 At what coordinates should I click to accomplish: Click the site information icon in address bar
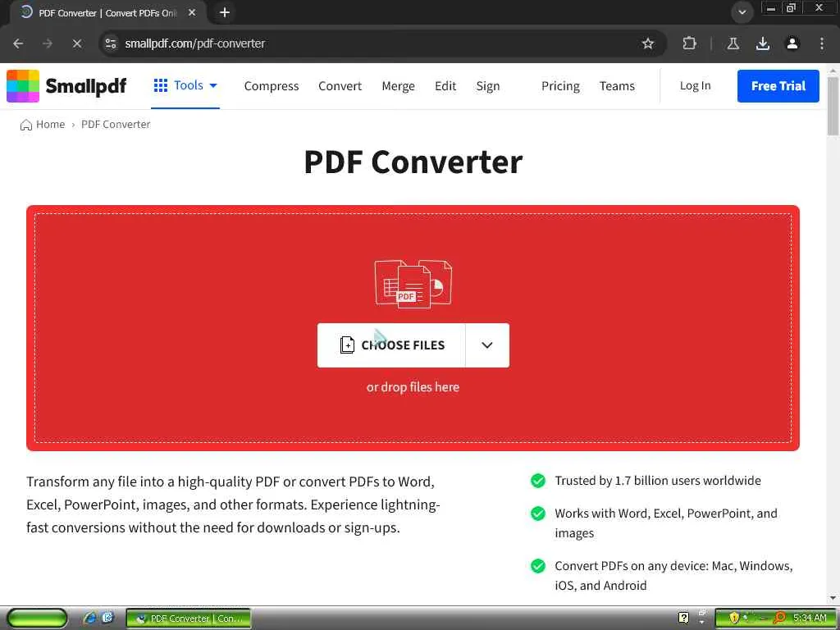coord(111,43)
